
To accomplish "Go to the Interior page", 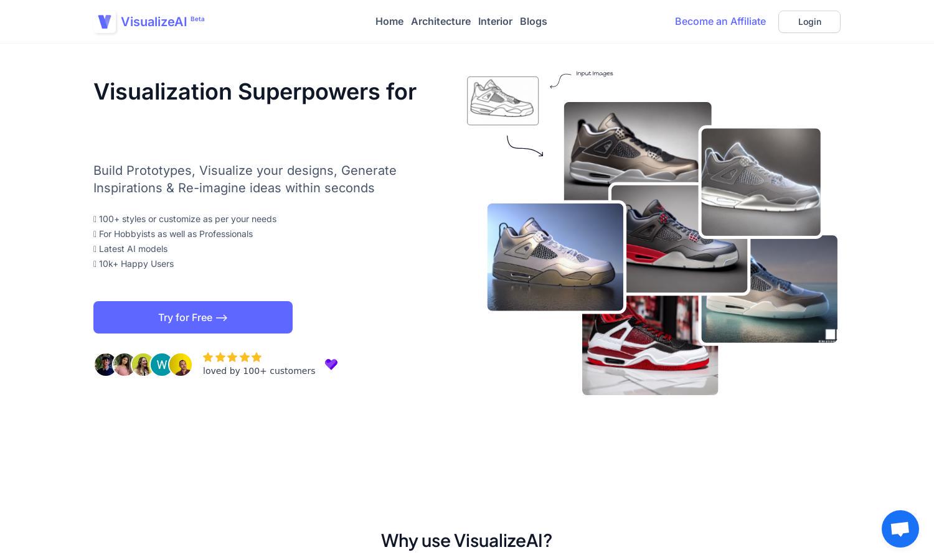I will pos(495,21).
